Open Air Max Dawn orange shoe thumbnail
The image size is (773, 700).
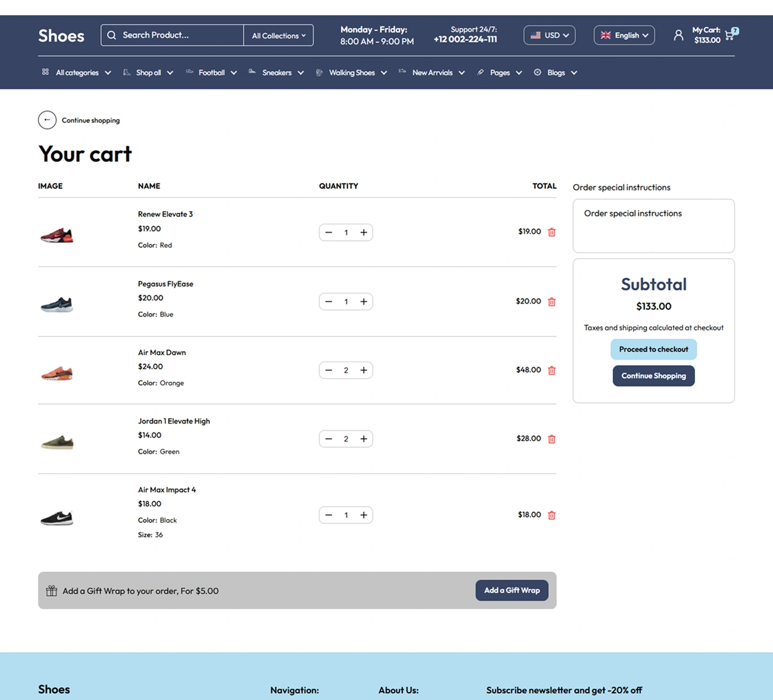(x=57, y=373)
